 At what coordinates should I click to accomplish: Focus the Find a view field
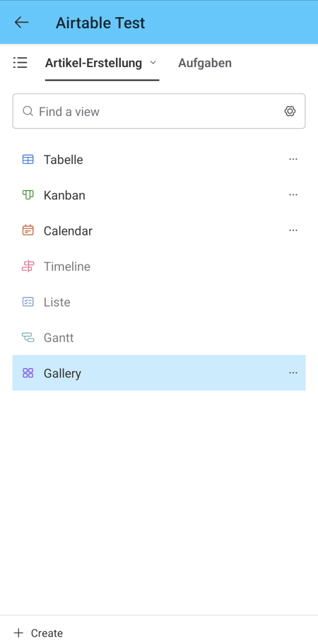159,111
